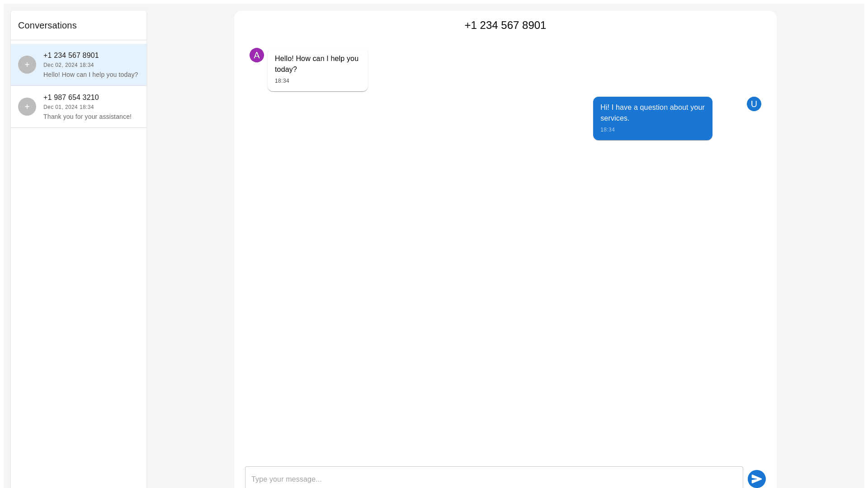Click 'Hello! How can I help you today?' preview
The image size is (868, 488).
[90, 75]
